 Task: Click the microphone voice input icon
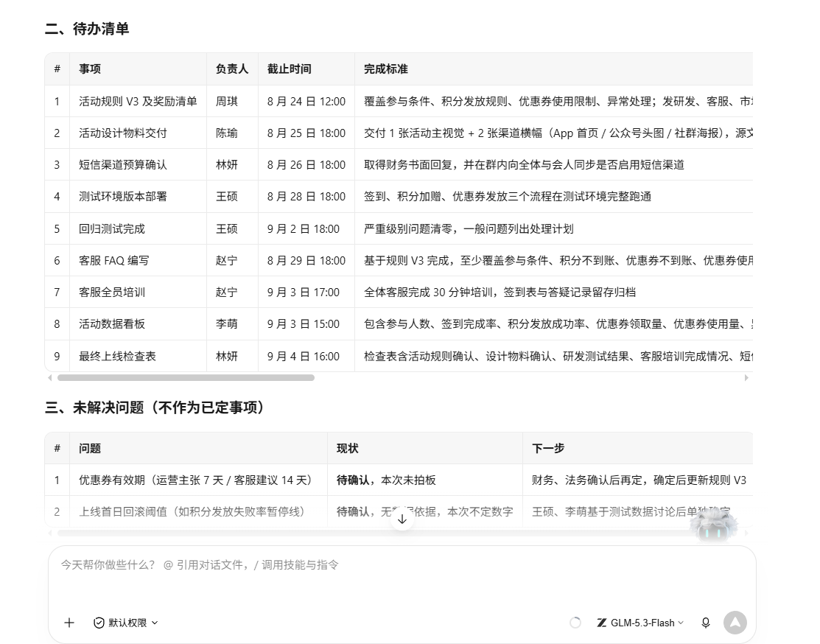706,623
